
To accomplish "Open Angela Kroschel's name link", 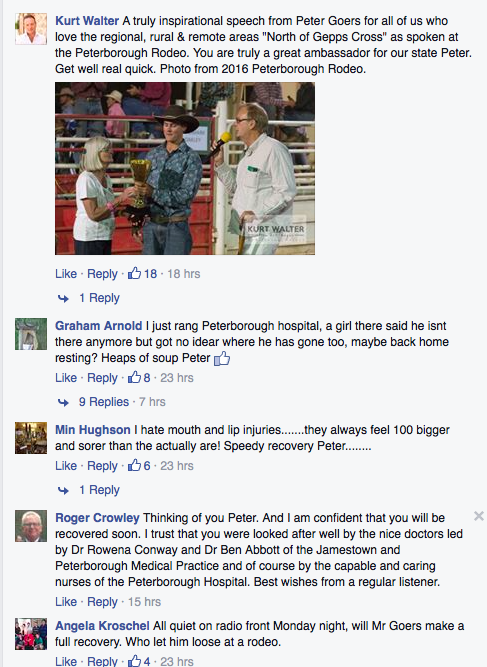I will [102, 626].
